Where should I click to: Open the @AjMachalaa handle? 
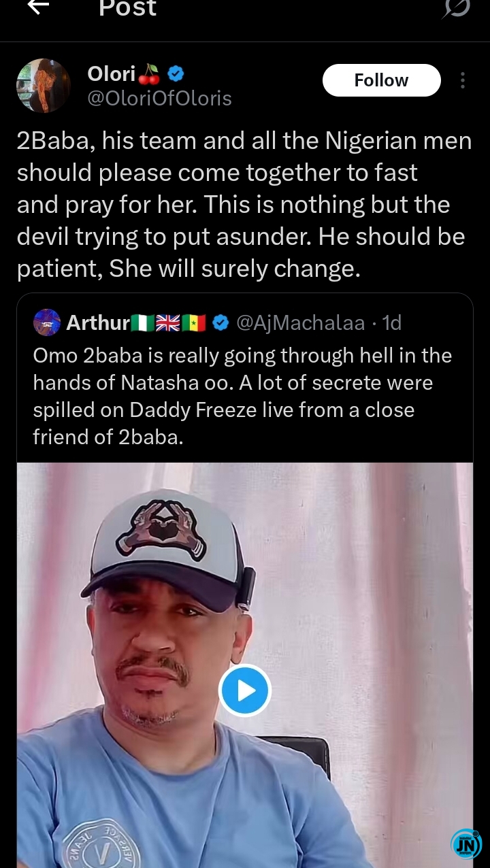click(300, 322)
